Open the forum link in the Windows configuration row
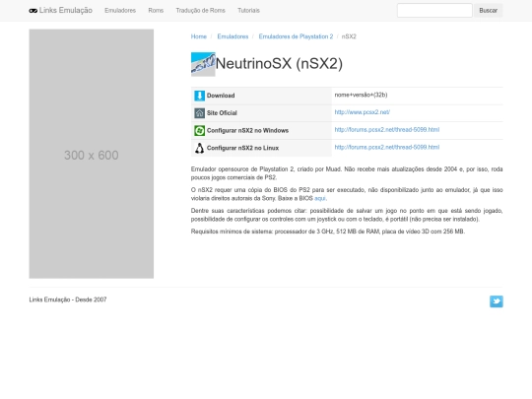This screenshot has width=532, height=399. coord(387,130)
